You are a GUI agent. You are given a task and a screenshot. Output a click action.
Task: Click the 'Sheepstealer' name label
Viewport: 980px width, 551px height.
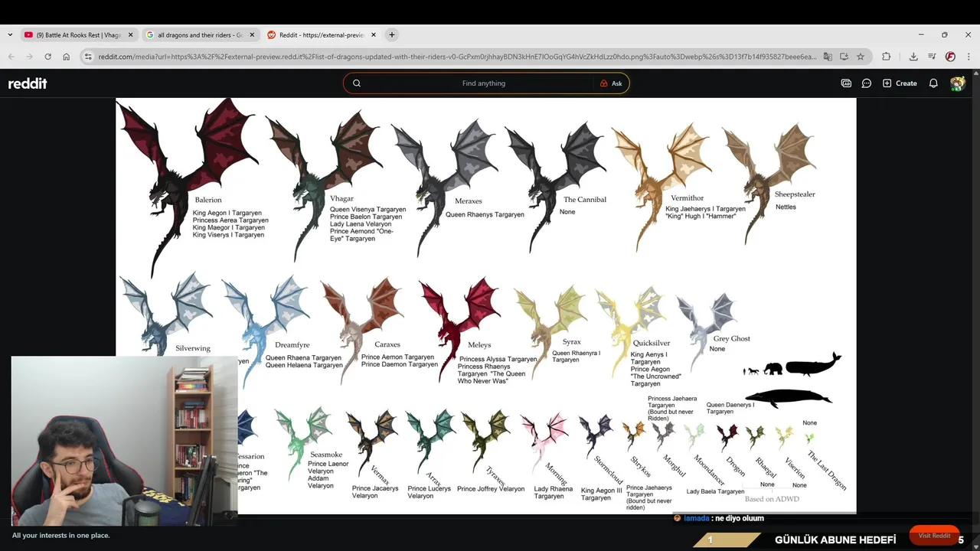pos(795,194)
